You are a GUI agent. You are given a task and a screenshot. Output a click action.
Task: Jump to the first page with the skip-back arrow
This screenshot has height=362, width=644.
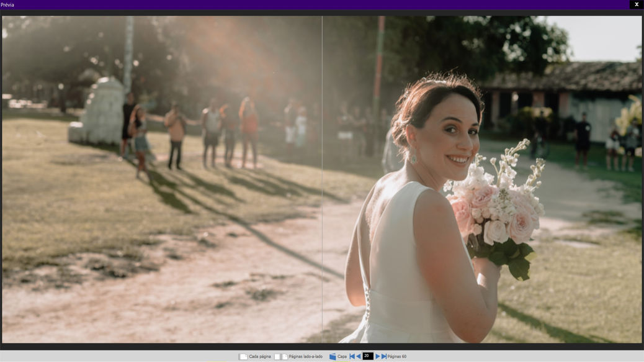(352, 356)
